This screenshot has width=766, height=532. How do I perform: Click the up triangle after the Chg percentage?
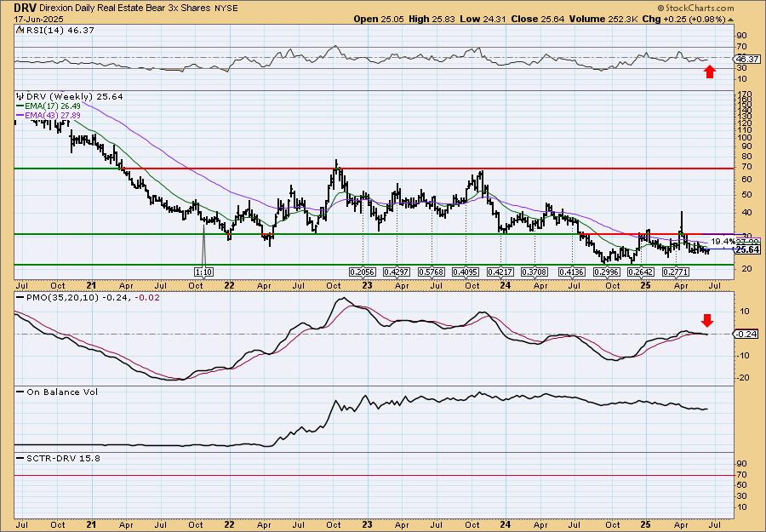pos(731,20)
